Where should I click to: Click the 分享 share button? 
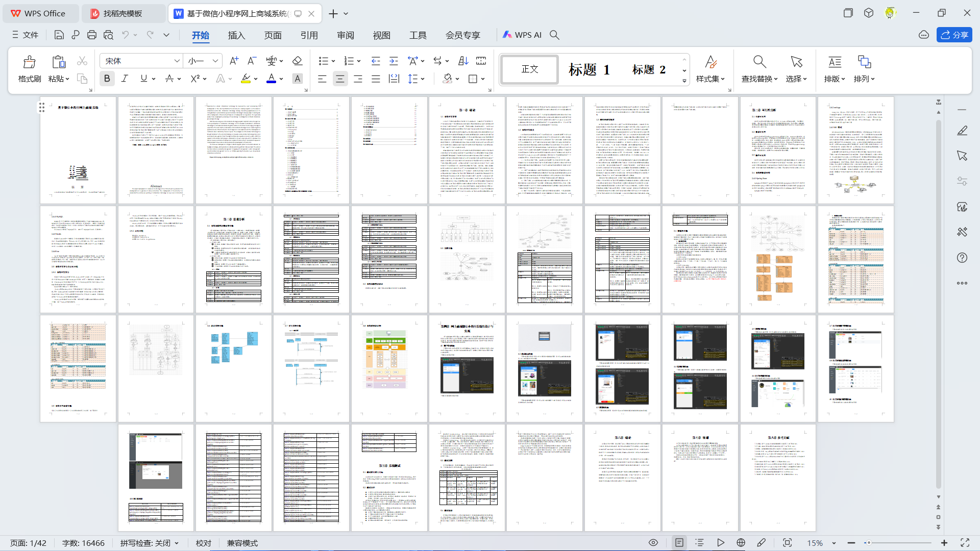(954, 35)
